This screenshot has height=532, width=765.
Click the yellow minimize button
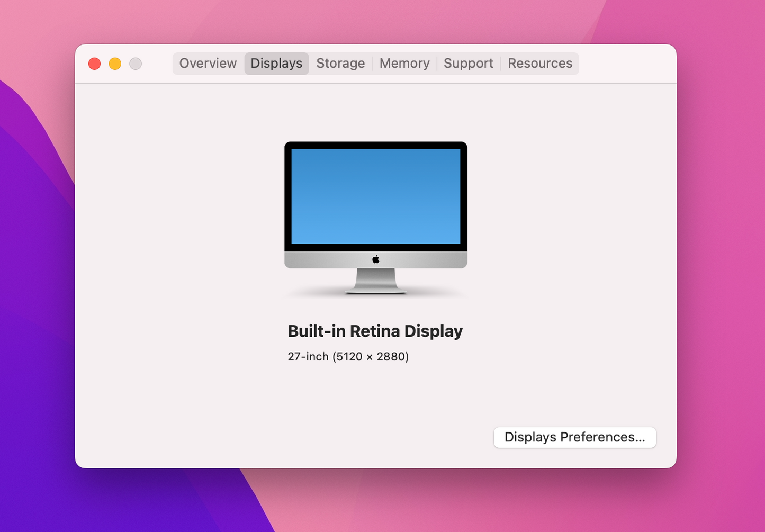[115, 63]
